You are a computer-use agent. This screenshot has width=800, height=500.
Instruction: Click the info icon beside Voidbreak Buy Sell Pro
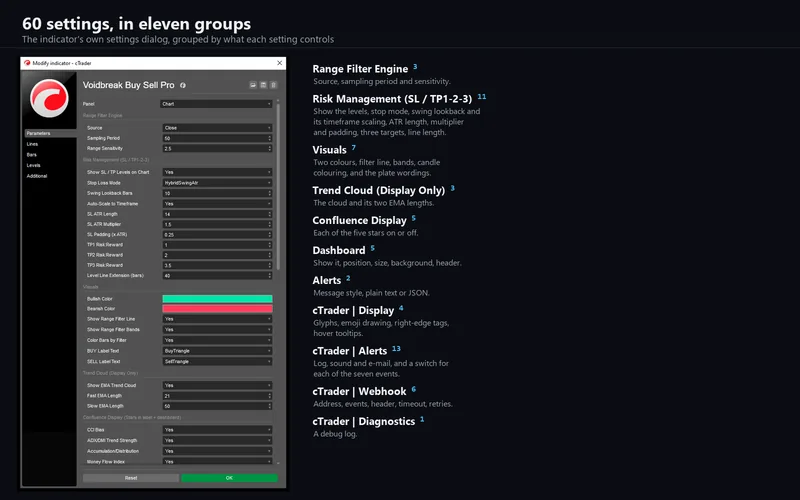(x=183, y=85)
